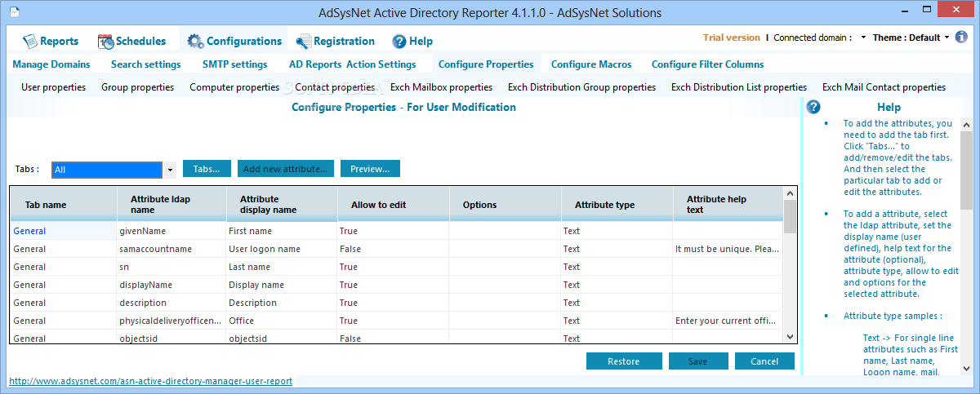Select Exch Distribution List properties sub-tab
980x394 pixels.
[739, 86]
